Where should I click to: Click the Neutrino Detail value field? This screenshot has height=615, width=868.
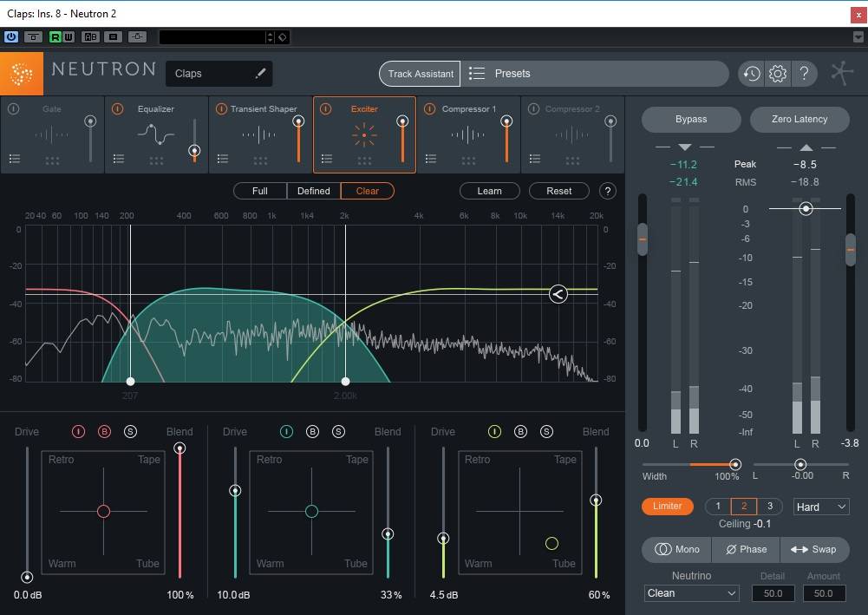(x=773, y=593)
